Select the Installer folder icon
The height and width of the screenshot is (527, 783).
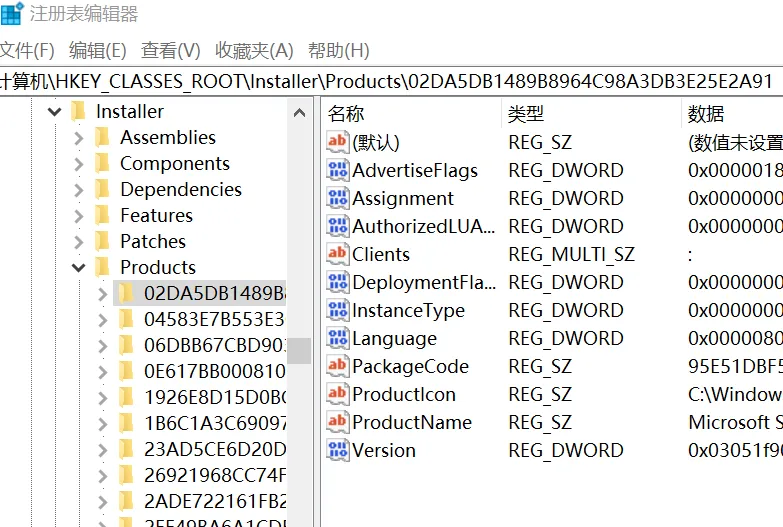[x=78, y=111]
